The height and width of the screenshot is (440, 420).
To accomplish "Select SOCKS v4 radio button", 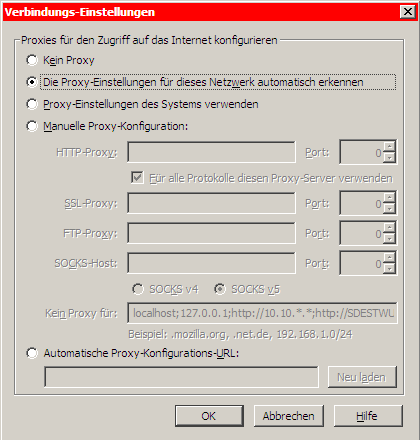I will pyautogui.click(x=138, y=289).
